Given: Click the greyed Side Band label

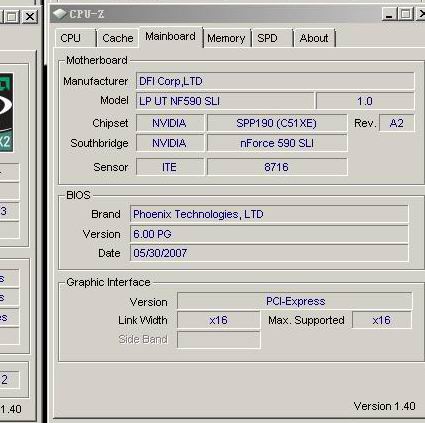Looking at the screenshot, I should click(x=143, y=339).
